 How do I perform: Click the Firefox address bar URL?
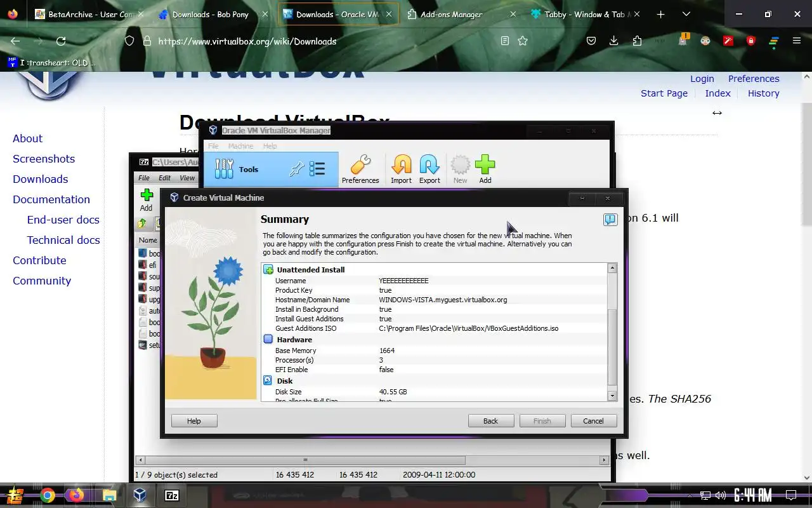tap(247, 41)
